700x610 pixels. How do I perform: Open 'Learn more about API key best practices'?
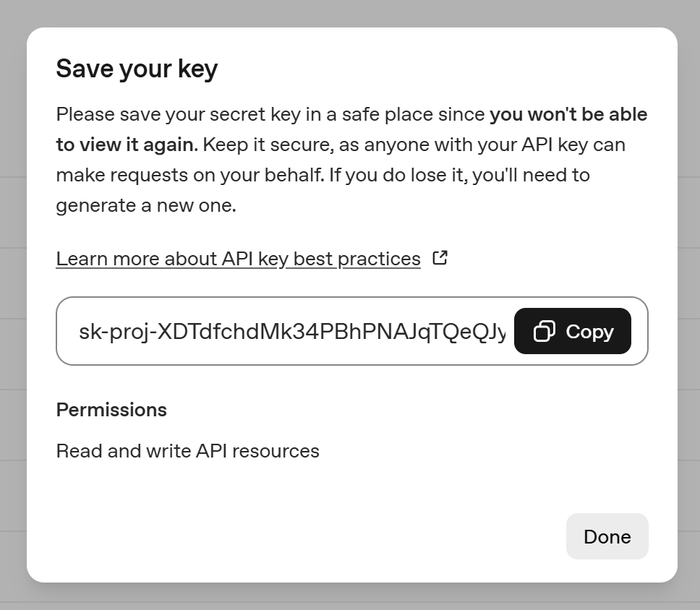(238, 258)
